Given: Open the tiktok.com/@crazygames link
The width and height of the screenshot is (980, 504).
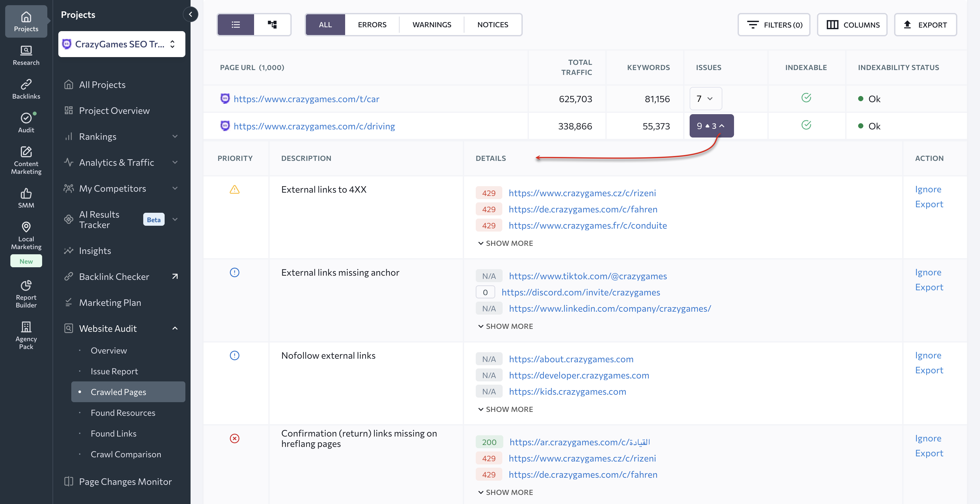Looking at the screenshot, I should [588, 276].
